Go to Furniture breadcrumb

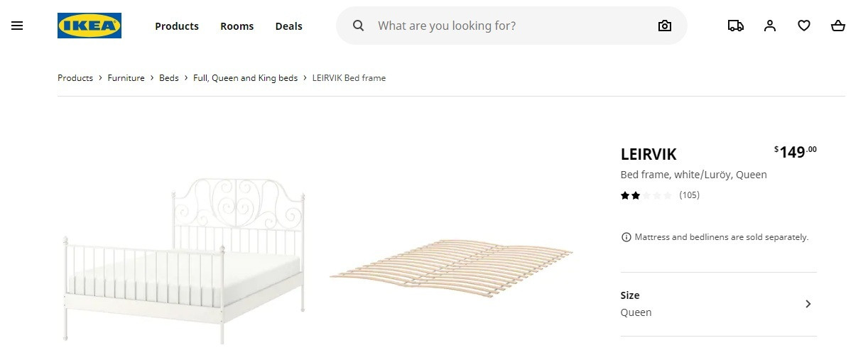coord(126,78)
